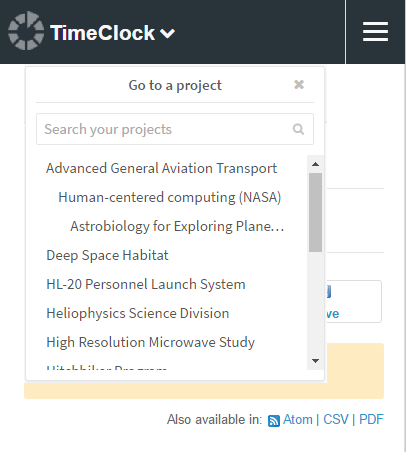The width and height of the screenshot is (406, 452).
Task: Click the project list scrollbar thumb
Action: 315,212
